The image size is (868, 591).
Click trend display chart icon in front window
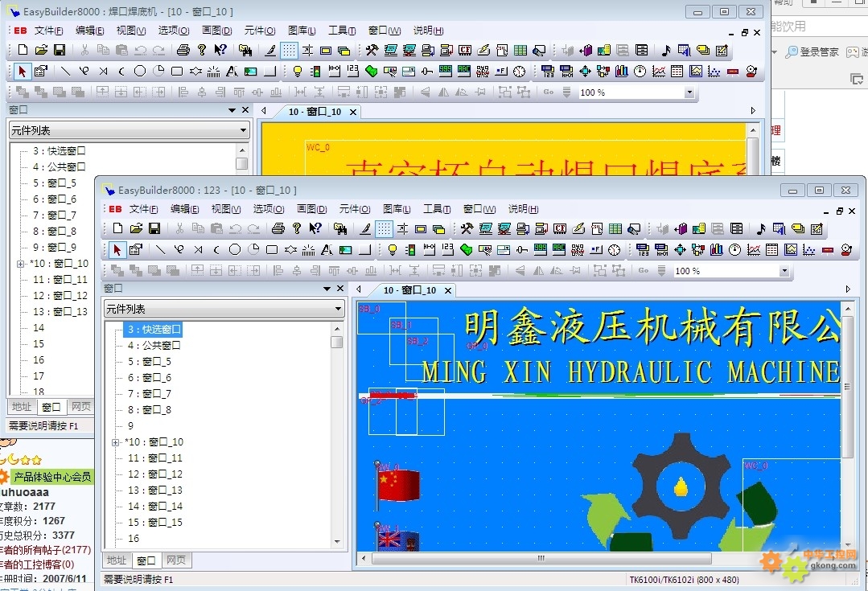tap(754, 249)
